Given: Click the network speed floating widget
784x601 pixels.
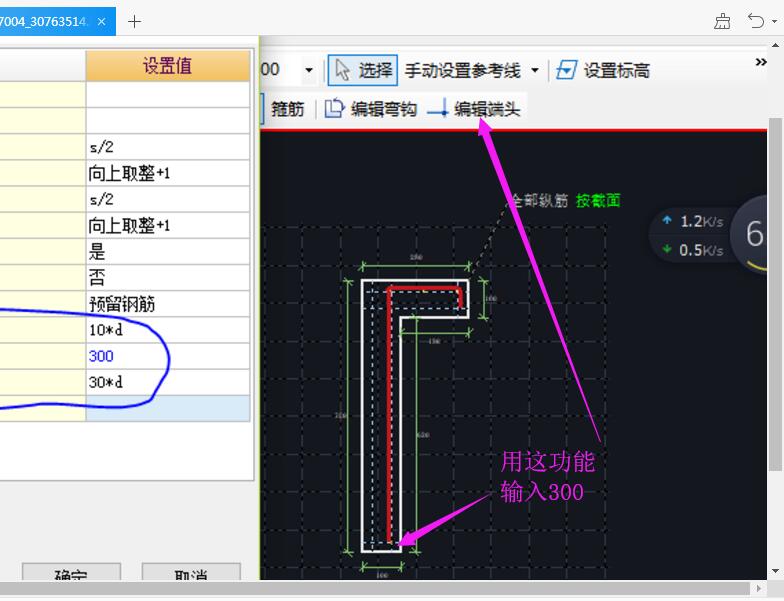Looking at the screenshot, I should pos(710,235).
